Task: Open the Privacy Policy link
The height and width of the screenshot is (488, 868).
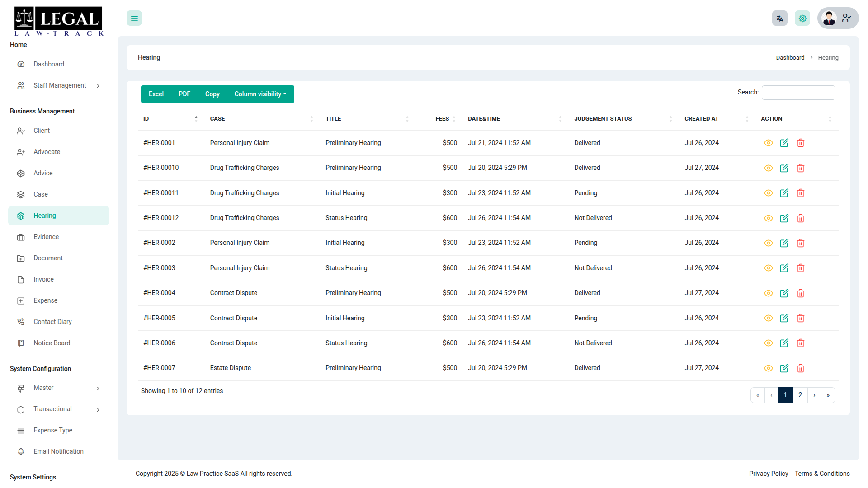Action: click(x=769, y=474)
